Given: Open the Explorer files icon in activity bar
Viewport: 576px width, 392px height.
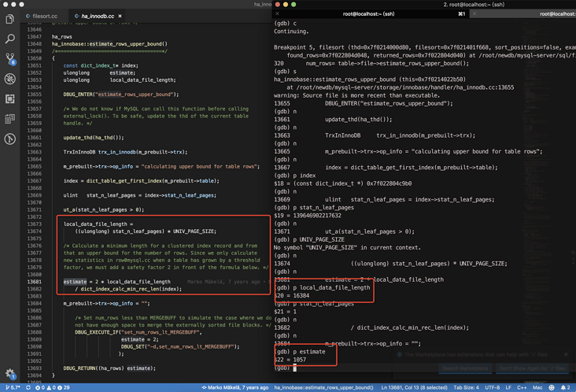Looking at the screenshot, I should point(9,19).
